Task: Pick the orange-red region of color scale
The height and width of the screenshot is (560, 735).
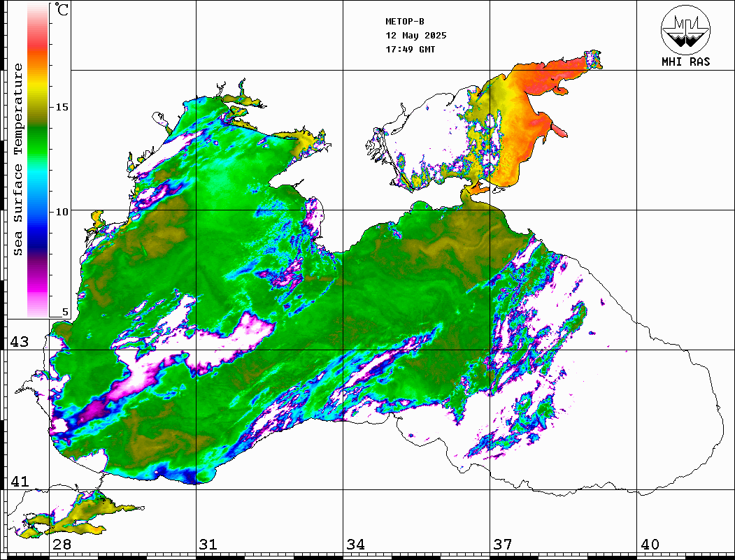Action: tap(38, 52)
